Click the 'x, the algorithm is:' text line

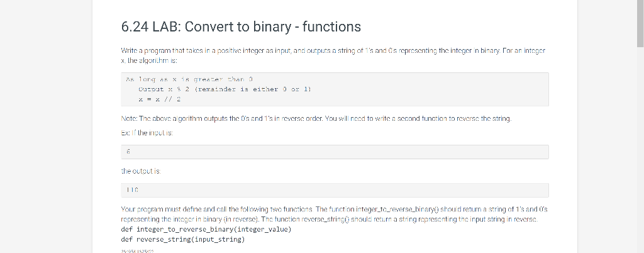[x=149, y=60]
